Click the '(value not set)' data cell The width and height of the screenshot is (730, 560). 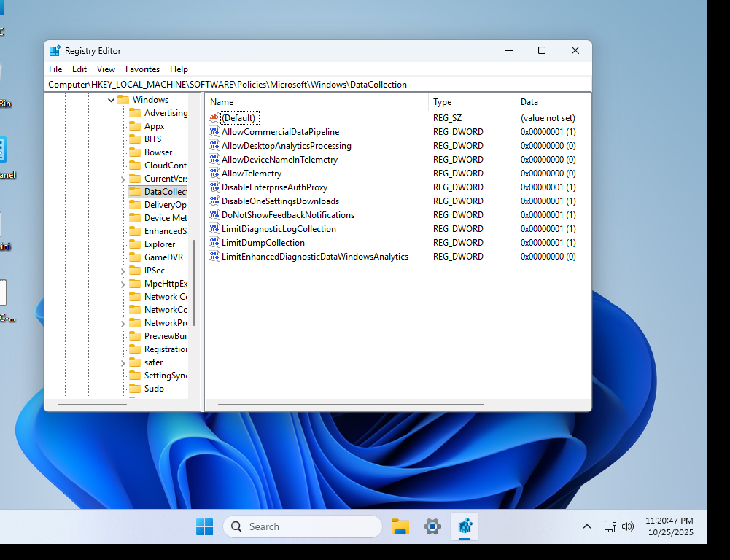tap(548, 118)
